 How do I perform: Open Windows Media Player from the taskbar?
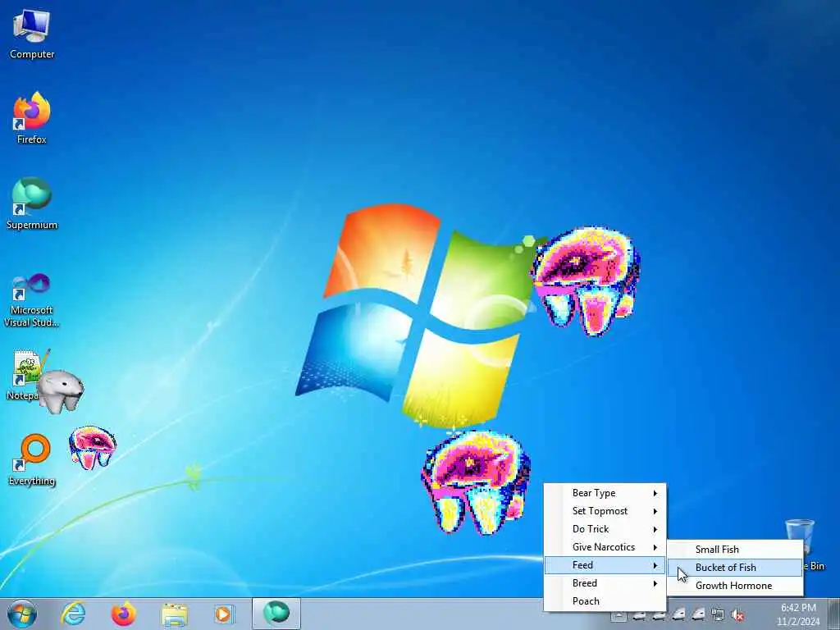pyautogui.click(x=224, y=614)
